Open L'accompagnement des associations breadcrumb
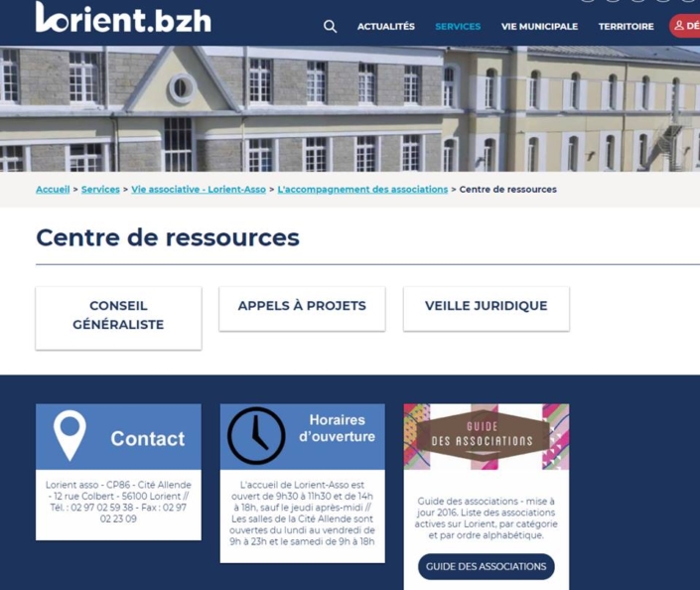 point(362,190)
